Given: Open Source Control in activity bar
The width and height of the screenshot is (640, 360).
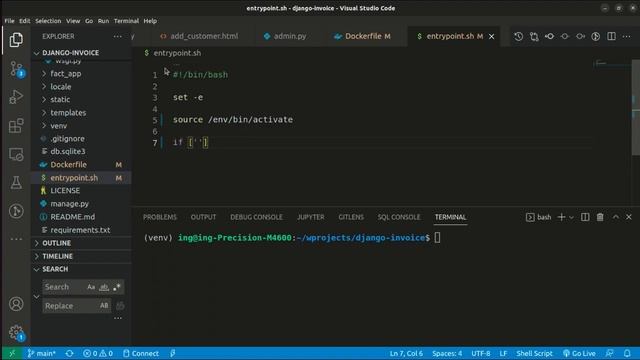Looking at the screenshot, I should coord(16,69).
